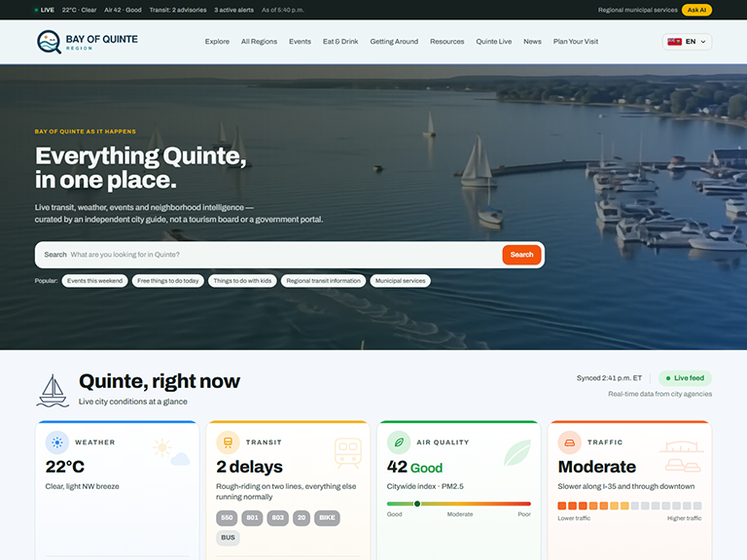
Task: Click the transit train icon on Transit card
Action: pyautogui.click(x=228, y=442)
